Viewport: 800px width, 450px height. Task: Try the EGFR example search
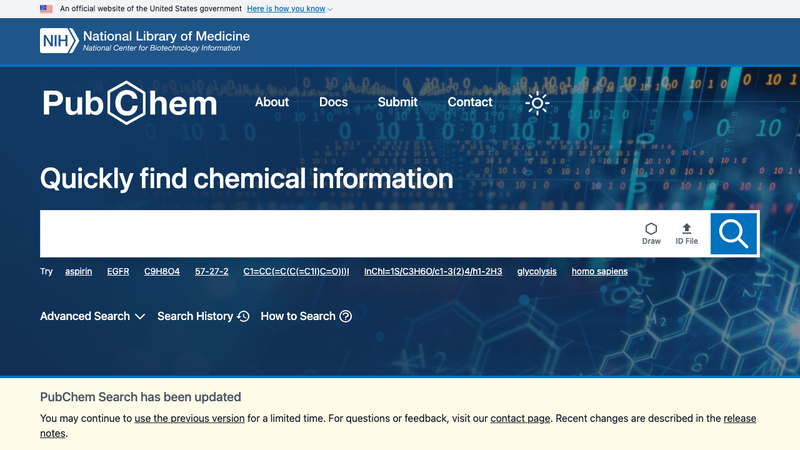point(118,271)
